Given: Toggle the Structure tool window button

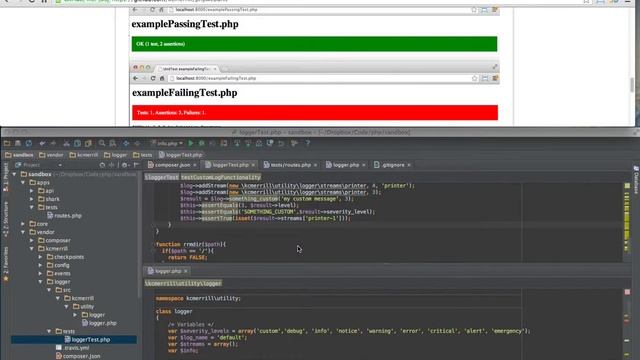Looking at the screenshot, I should click(5, 219).
